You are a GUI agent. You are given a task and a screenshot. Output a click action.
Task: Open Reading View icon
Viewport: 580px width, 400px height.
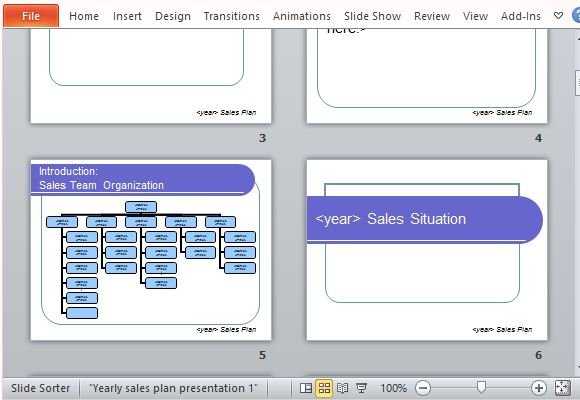point(343,388)
